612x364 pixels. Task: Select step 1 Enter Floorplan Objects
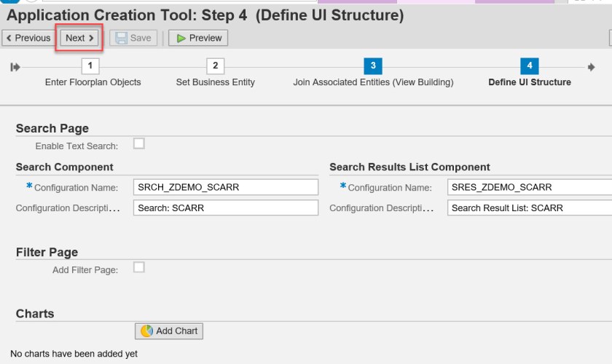(x=90, y=66)
